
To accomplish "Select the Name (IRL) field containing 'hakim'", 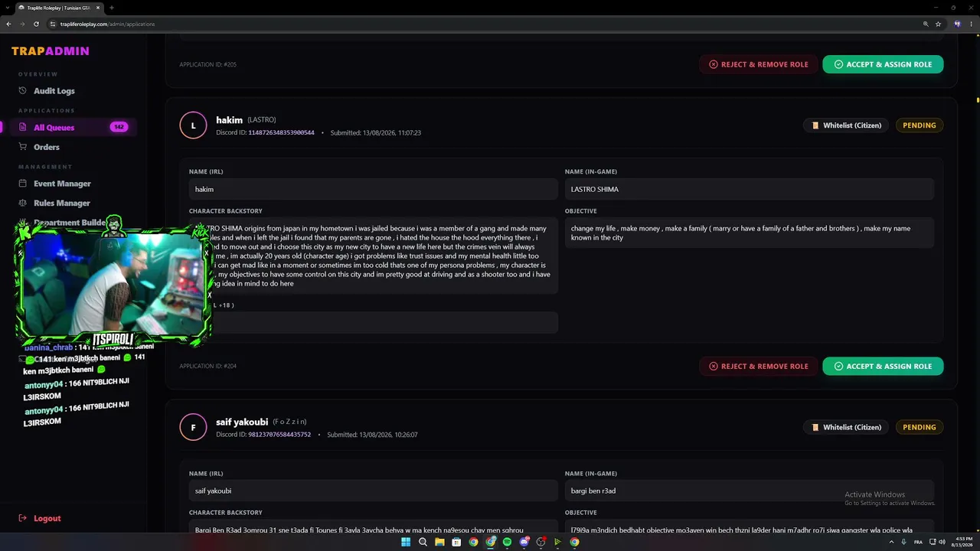I will (374, 189).
